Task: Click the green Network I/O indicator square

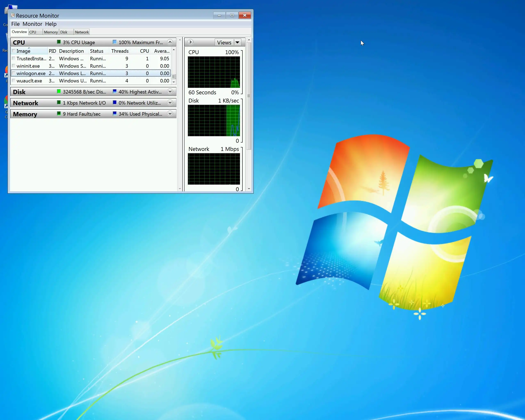Action: pos(59,102)
